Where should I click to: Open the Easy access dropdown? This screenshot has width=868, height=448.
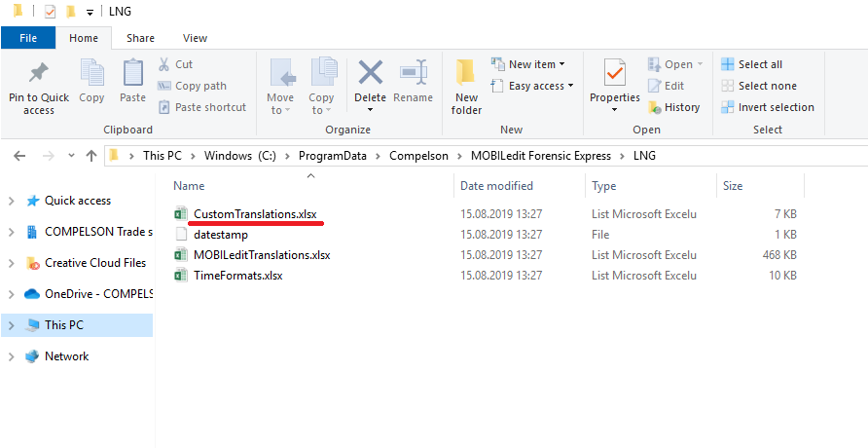coord(534,86)
